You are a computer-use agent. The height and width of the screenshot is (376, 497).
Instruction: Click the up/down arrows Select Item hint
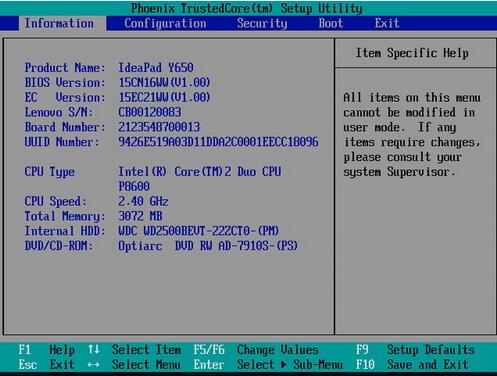click(134, 350)
